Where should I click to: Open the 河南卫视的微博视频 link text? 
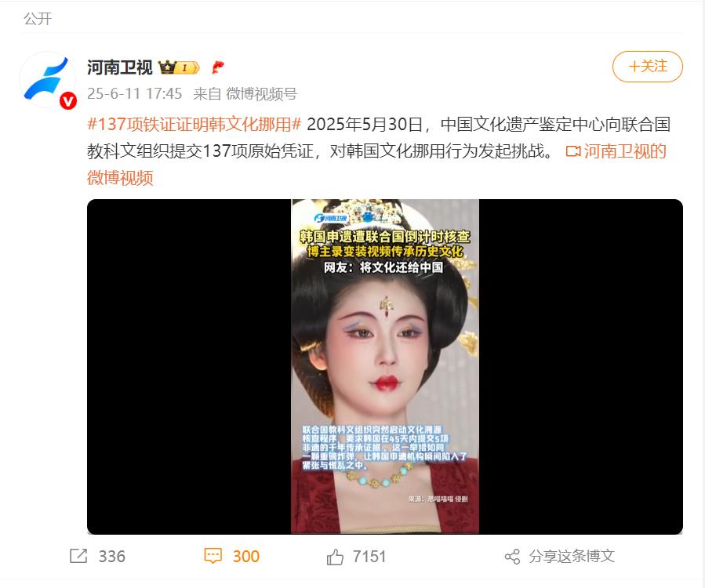tap(376, 165)
